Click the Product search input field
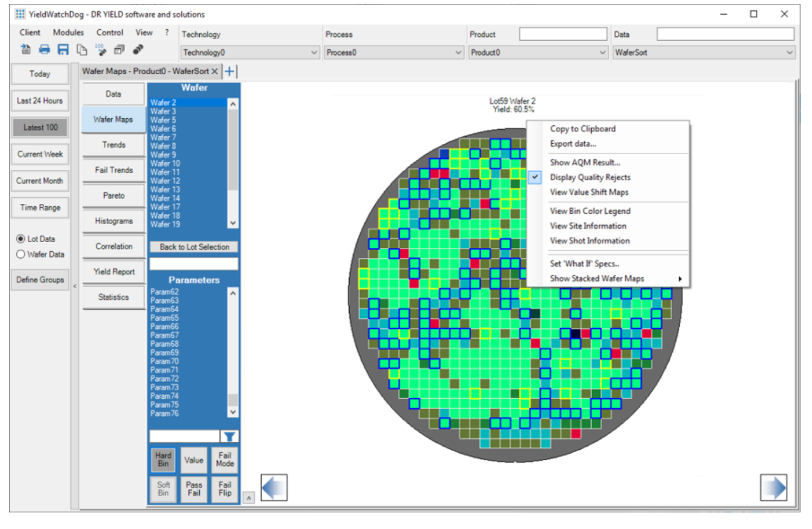The height and width of the screenshot is (529, 812). (562, 34)
